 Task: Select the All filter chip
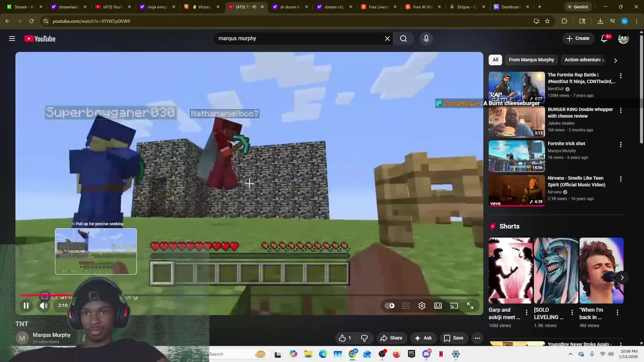click(495, 60)
